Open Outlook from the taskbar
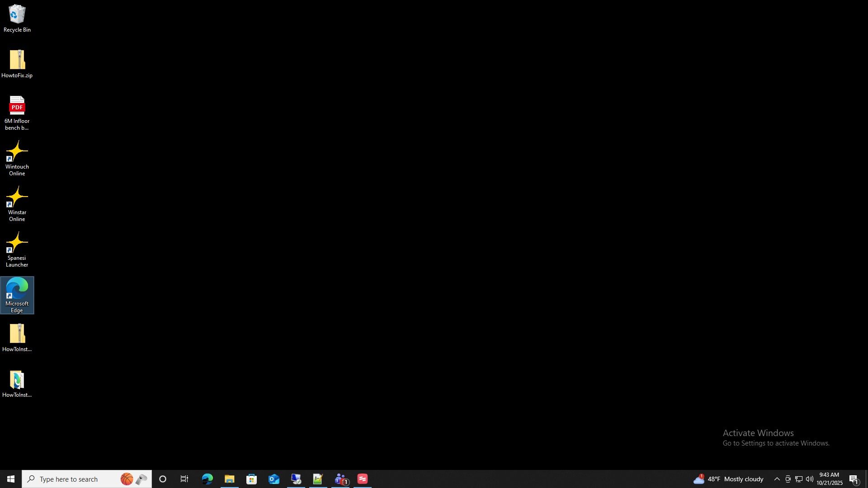 pos(274,479)
